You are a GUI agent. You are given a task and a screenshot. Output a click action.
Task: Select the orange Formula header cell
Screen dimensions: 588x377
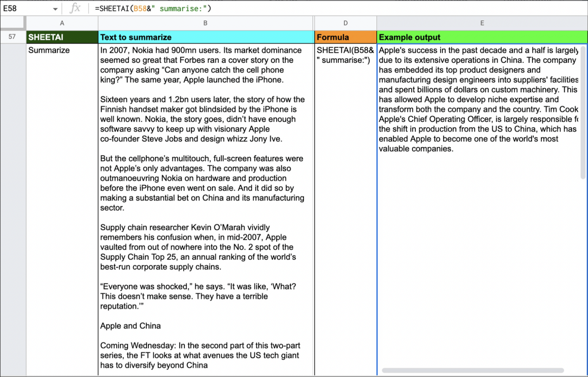[345, 37]
